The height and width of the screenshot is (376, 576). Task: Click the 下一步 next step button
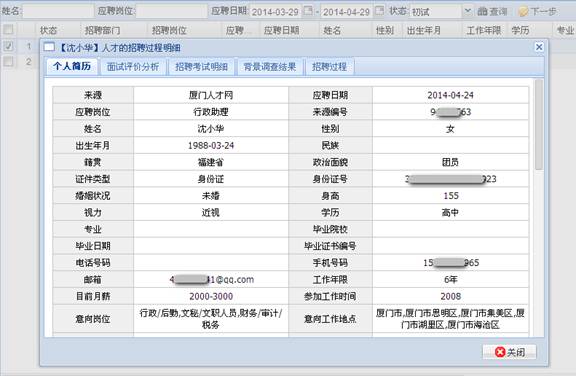537,11
